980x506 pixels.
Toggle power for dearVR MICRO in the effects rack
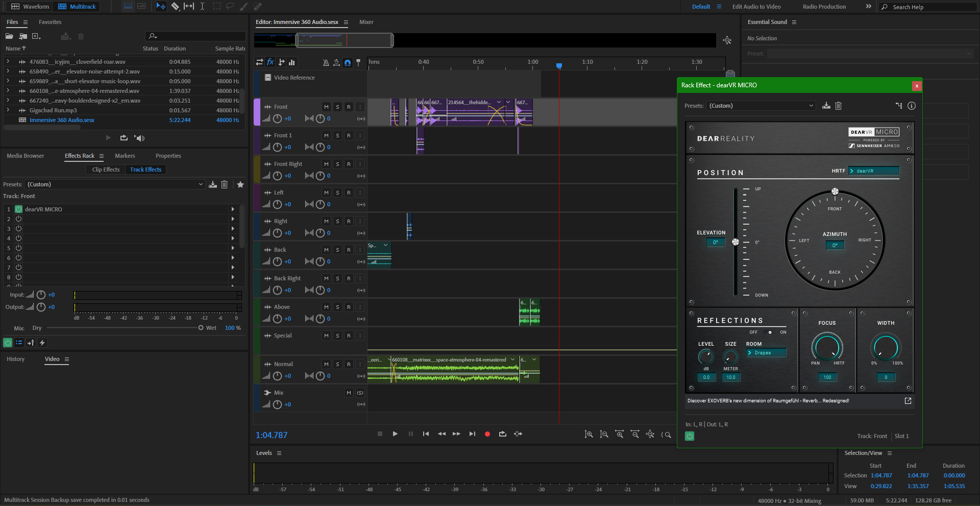pos(19,209)
